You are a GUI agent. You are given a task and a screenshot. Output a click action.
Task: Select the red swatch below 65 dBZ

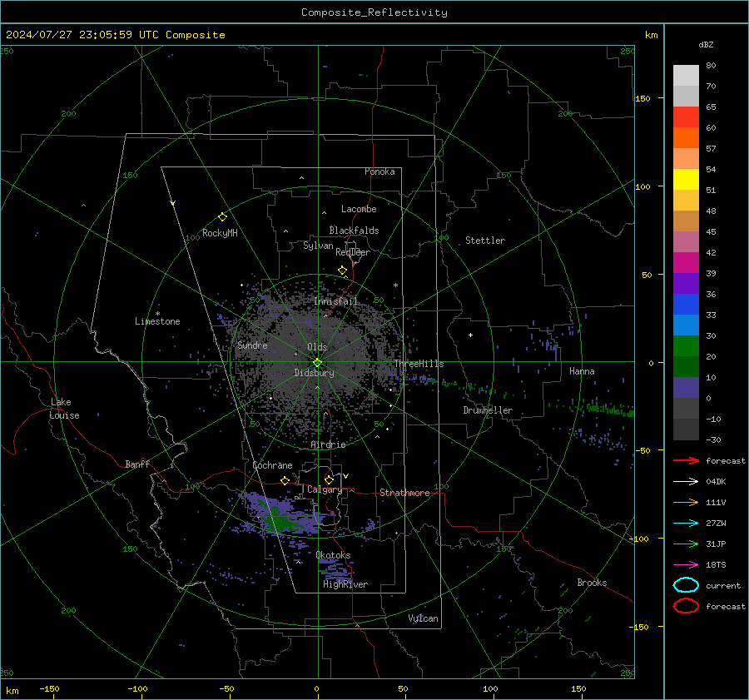[x=686, y=117]
